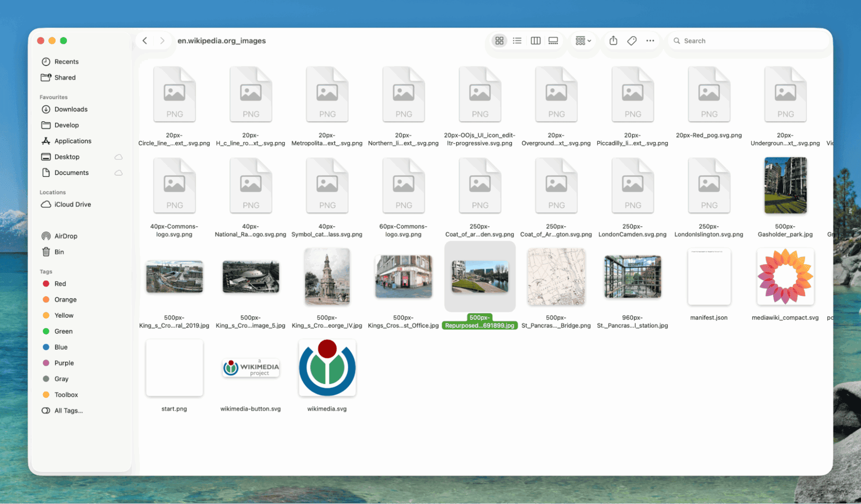Image resolution: width=861 pixels, height=504 pixels.
Task: Switch to list view in toolbar
Action: point(517,41)
